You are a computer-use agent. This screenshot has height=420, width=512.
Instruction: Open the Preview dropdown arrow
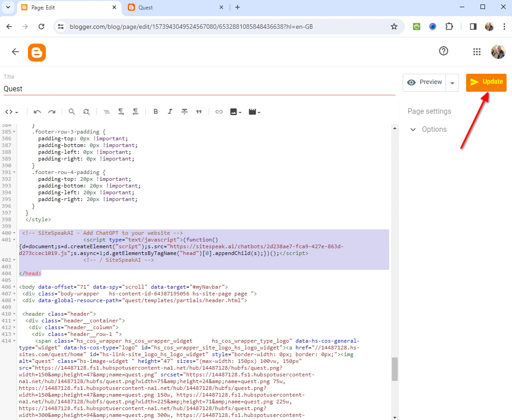pyautogui.click(x=452, y=82)
